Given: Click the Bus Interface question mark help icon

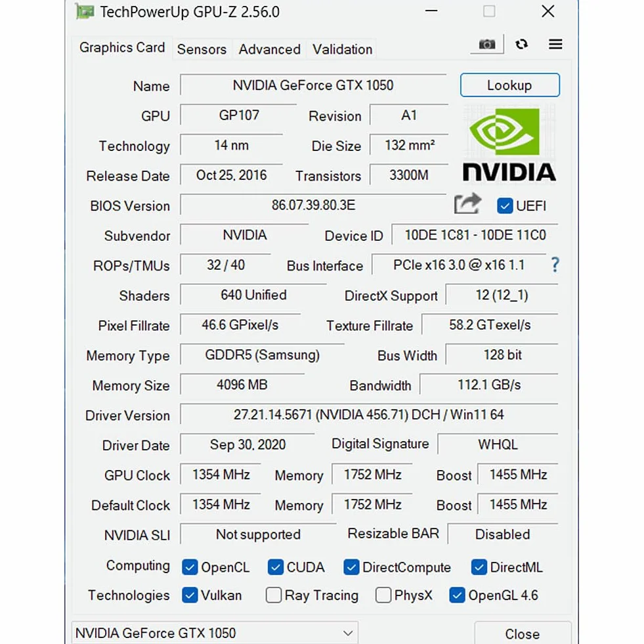Looking at the screenshot, I should (555, 265).
